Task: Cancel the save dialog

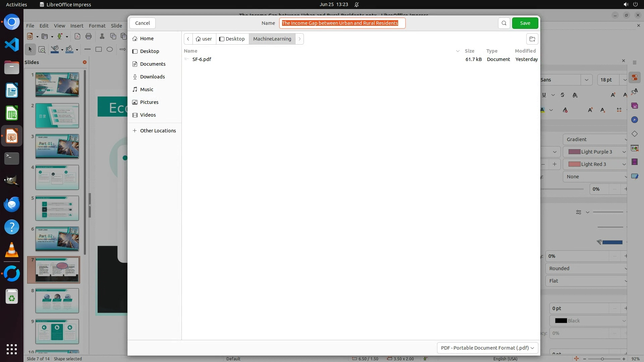Action: tap(143, 23)
